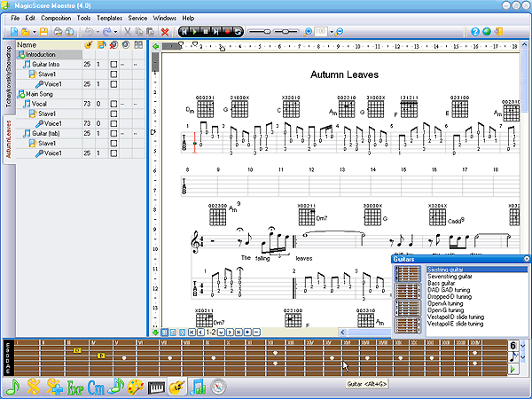The height and width of the screenshot is (399, 532).
Task: Toggle the Guitar [tab] row checkbox
Action: 113,133
